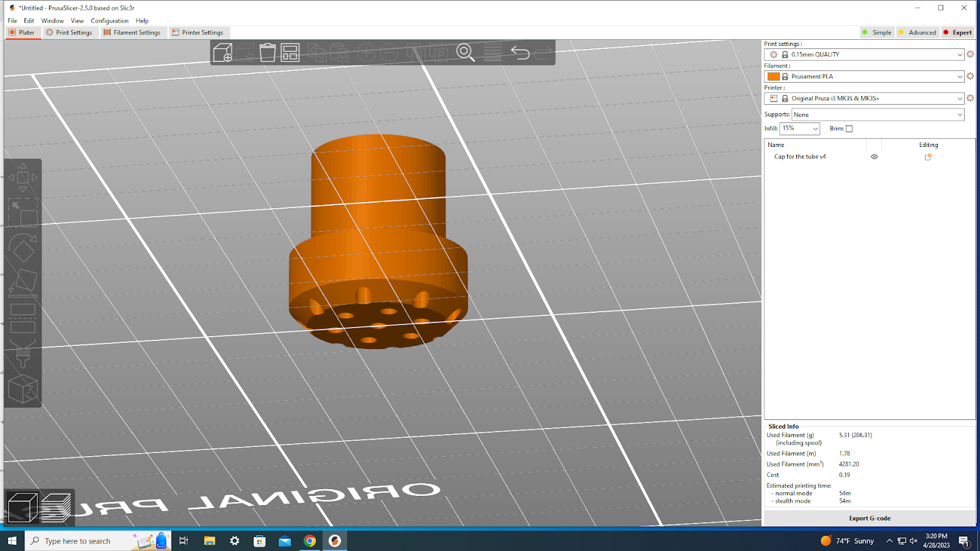
Task: Open the Printer preset dropdown
Action: (x=864, y=98)
